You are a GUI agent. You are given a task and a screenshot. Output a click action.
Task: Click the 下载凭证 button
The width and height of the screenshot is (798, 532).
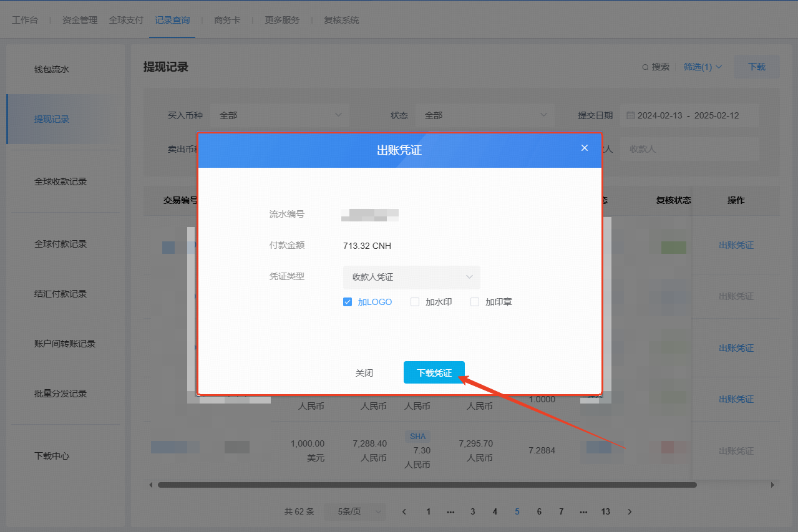pyautogui.click(x=434, y=373)
